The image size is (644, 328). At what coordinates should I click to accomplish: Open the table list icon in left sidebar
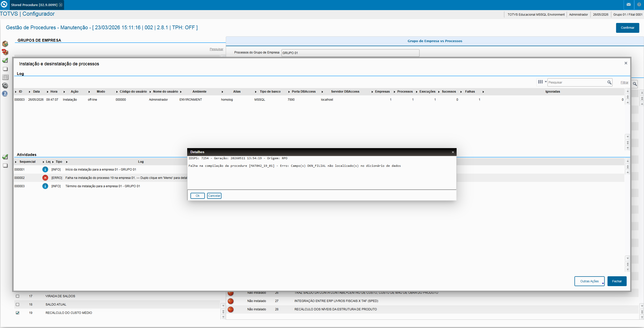pos(5,77)
